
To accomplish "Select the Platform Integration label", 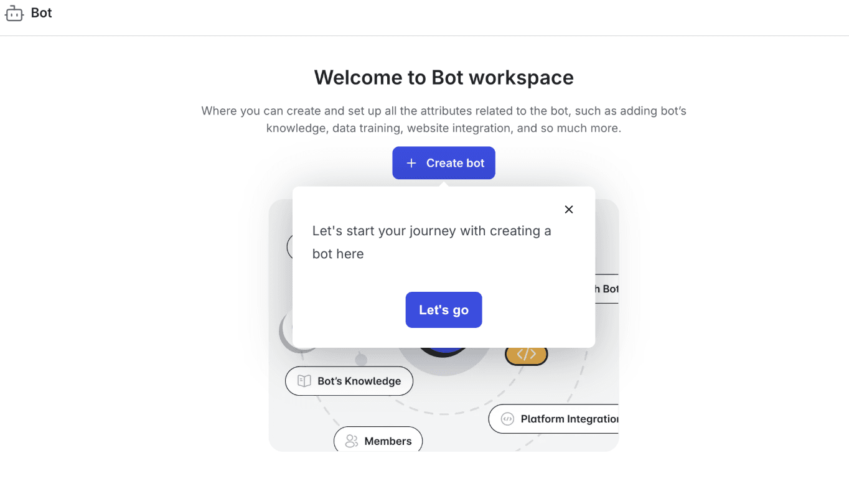I will [569, 419].
